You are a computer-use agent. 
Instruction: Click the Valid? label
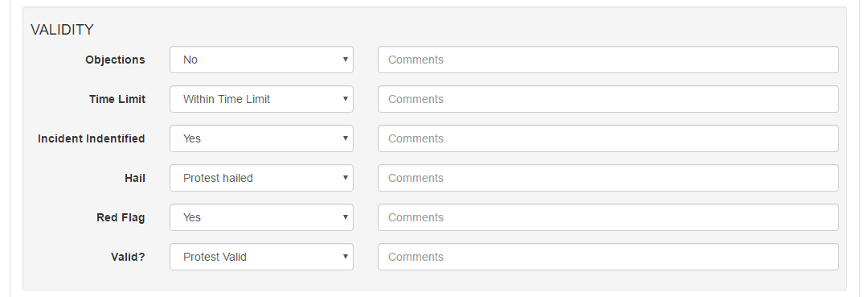tap(128, 257)
